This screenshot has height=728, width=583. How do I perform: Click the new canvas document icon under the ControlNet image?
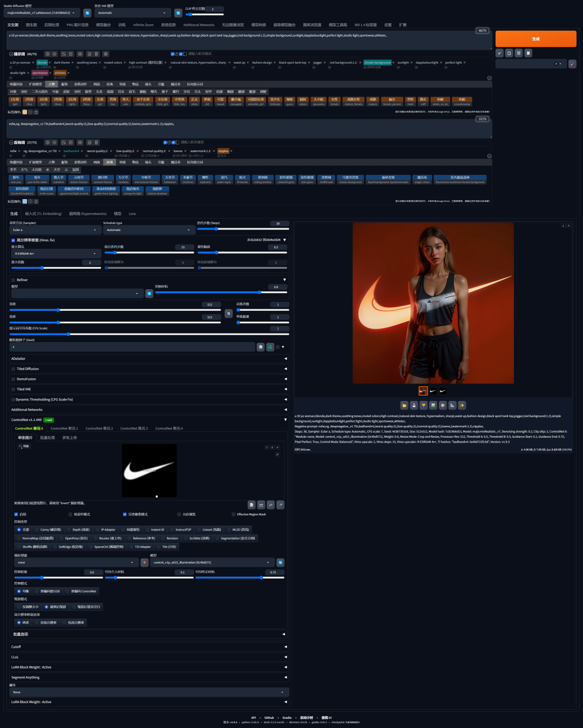252,505
